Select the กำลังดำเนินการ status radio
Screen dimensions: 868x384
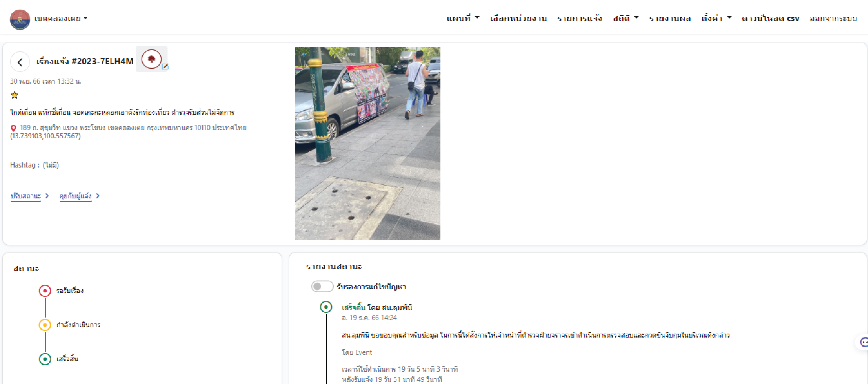(45, 325)
